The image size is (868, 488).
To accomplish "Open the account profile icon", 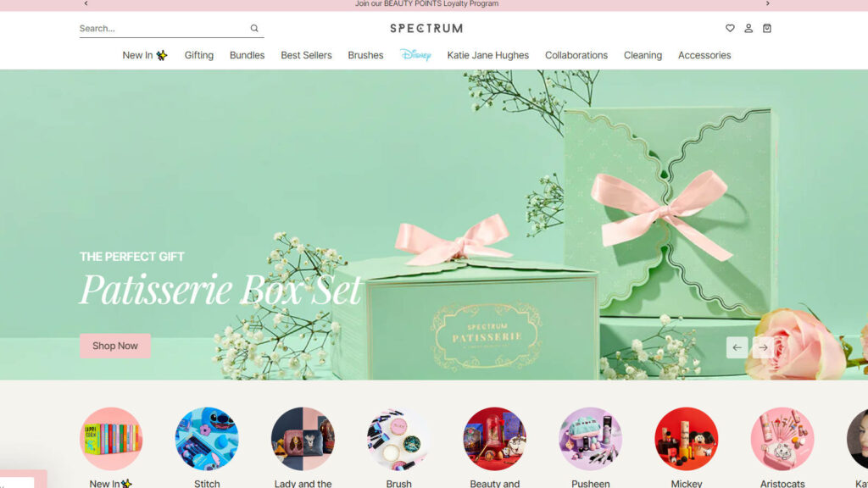I will pyautogui.click(x=748, y=29).
